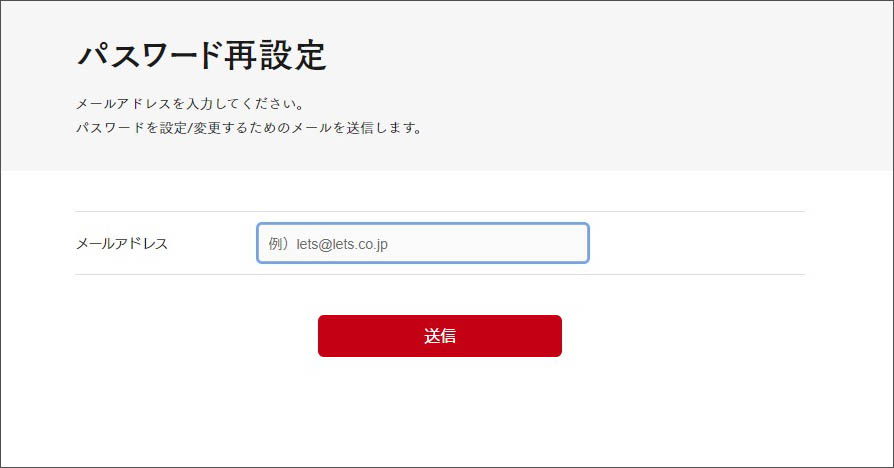Click the divider line below メールアドレス row
894x468 pixels.
(x=440, y=274)
